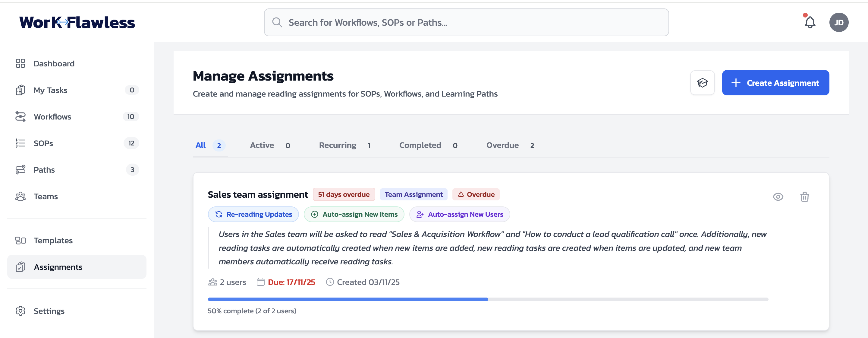Toggle Auto-assign New Users on the assignment
Viewport: 868px width, 338px height.
pyautogui.click(x=459, y=214)
